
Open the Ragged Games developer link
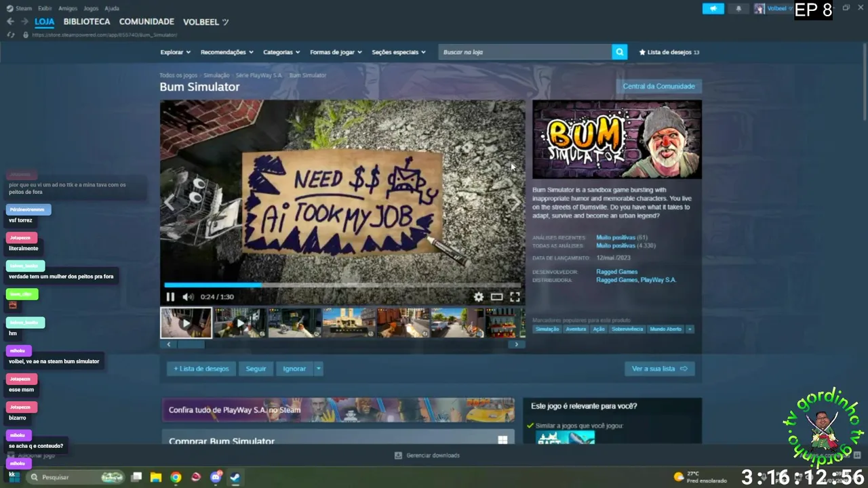(x=616, y=272)
